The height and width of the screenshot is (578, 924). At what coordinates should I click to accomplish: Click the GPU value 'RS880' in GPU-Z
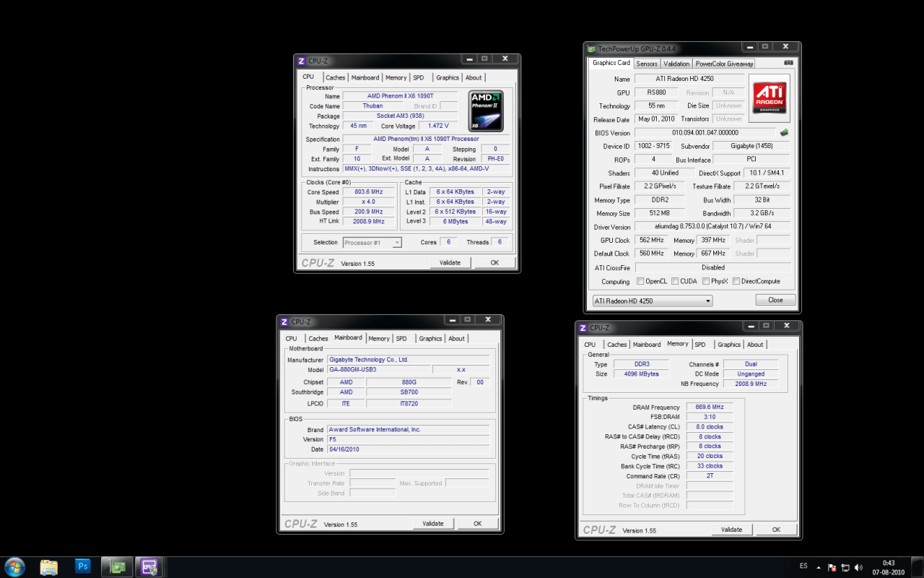(657, 92)
